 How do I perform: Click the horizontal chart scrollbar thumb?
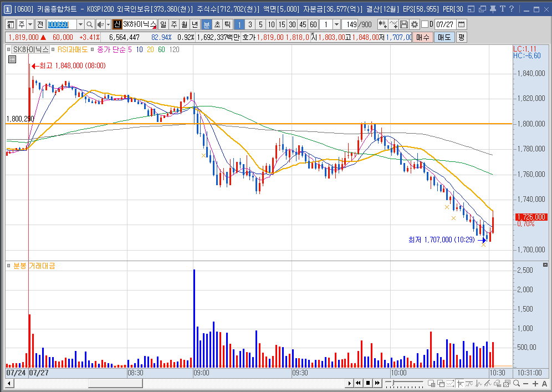(115, 383)
